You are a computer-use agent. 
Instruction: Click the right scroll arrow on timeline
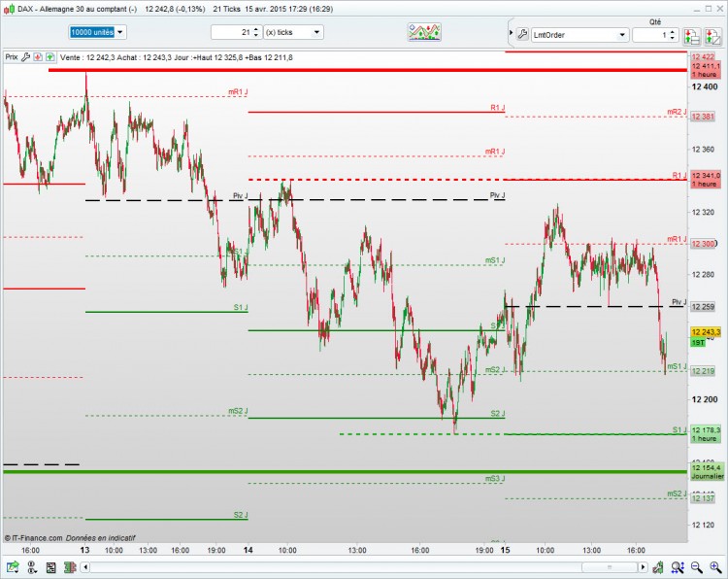(x=643, y=567)
